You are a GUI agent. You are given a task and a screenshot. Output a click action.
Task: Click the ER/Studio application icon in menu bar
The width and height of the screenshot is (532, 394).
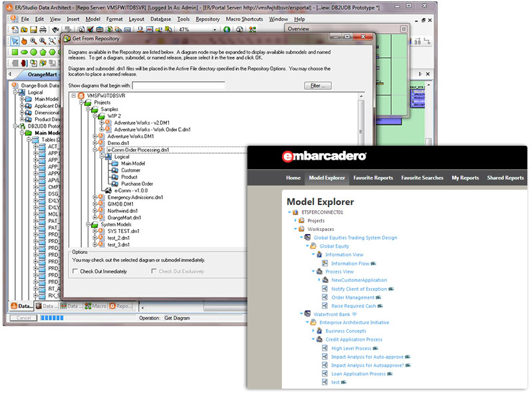pyautogui.click(x=14, y=19)
